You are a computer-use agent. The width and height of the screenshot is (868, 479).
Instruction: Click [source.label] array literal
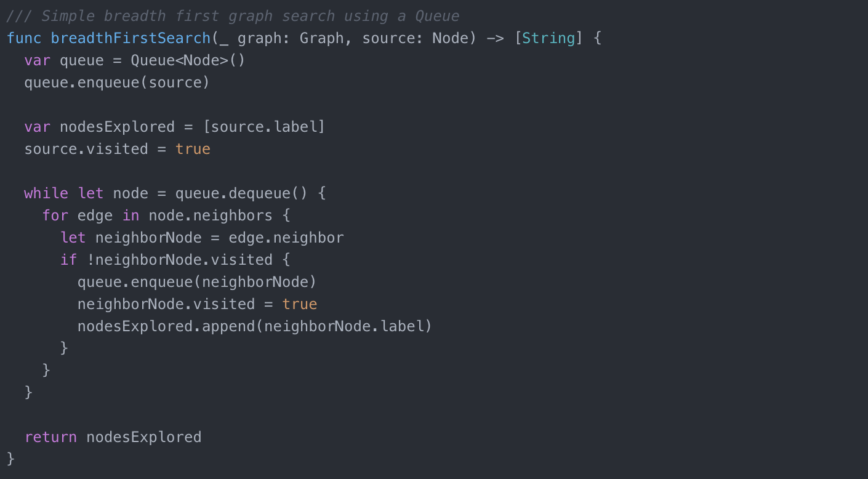[x=264, y=127]
